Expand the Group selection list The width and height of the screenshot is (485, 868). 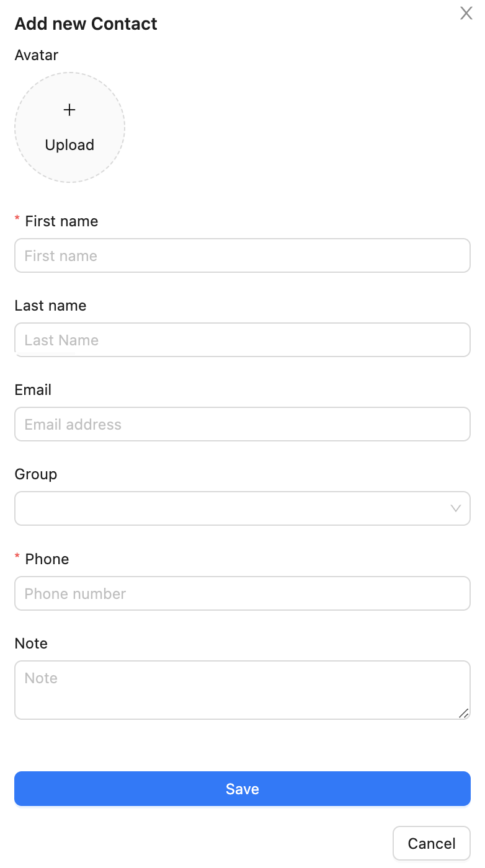(x=242, y=508)
